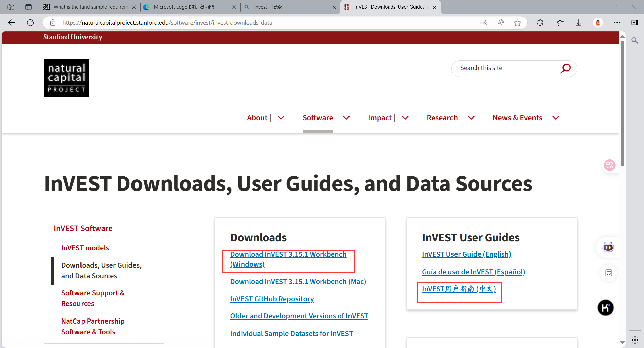This screenshot has width=644, height=348.
Task: Open the InVEST GitHub Repository link
Action: tap(272, 299)
